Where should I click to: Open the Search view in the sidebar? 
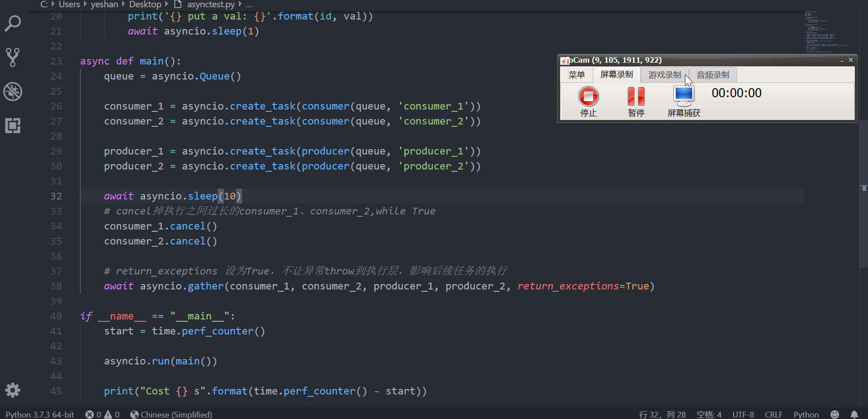click(13, 23)
